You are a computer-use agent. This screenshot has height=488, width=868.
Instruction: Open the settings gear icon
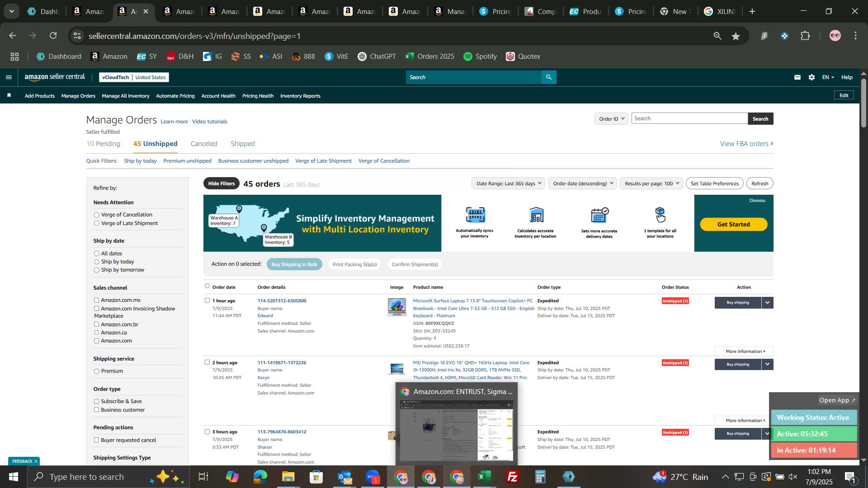tap(812, 77)
